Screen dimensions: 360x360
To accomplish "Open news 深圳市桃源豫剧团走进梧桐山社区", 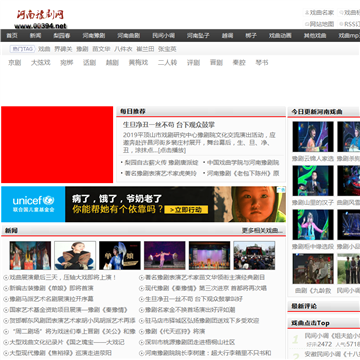I will 190,342.
